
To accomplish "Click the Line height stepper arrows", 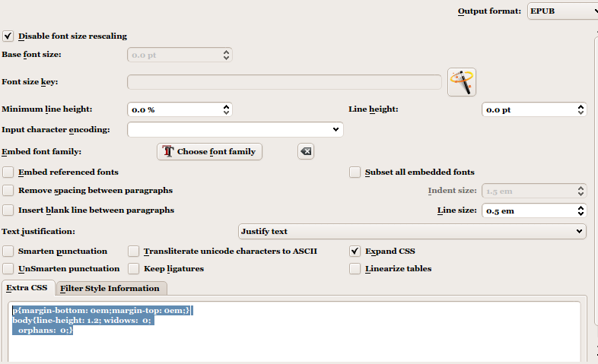I will tap(581, 109).
